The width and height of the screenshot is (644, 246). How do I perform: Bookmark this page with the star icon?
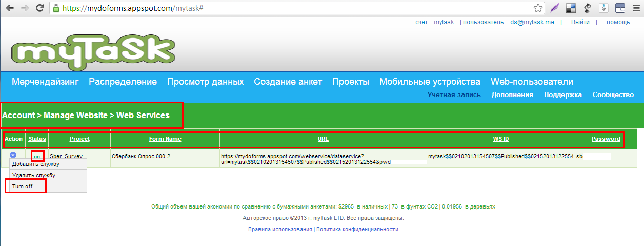point(538,8)
